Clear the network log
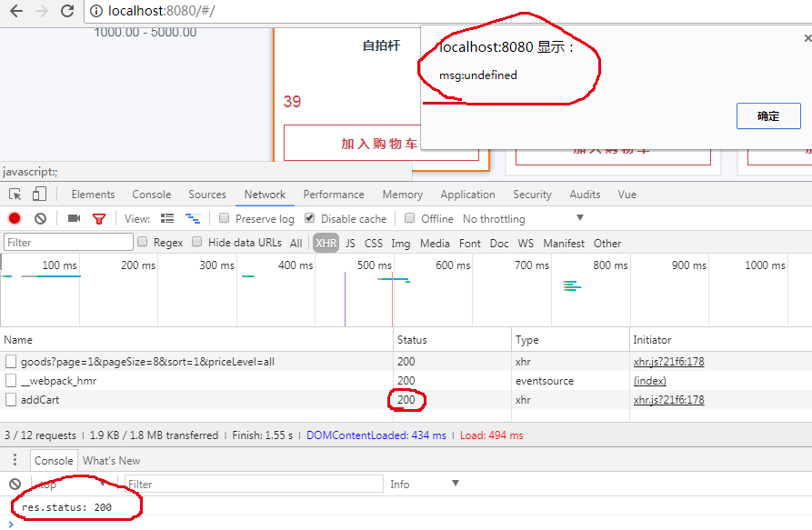This screenshot has height=530, width=812. [x=40, y=219]
